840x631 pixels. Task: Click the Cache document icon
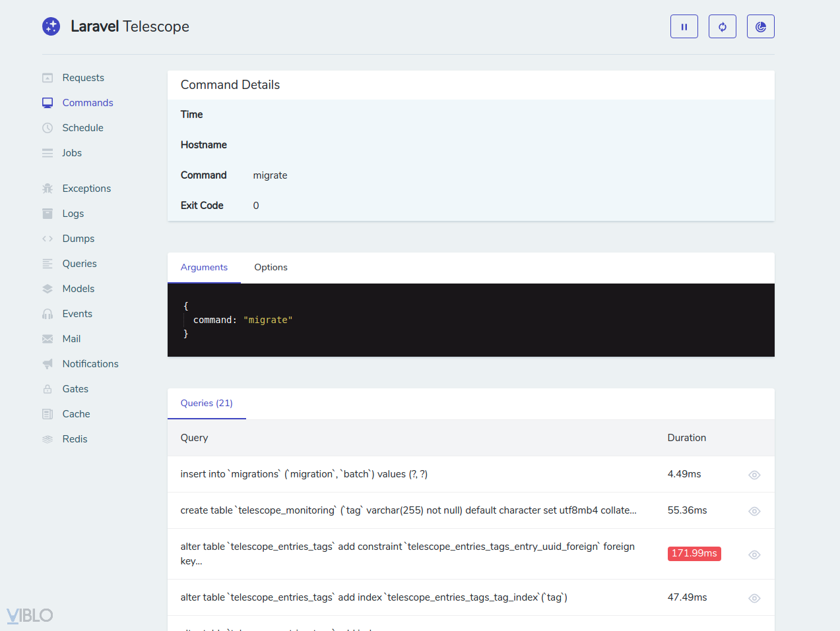click(48, 414)
